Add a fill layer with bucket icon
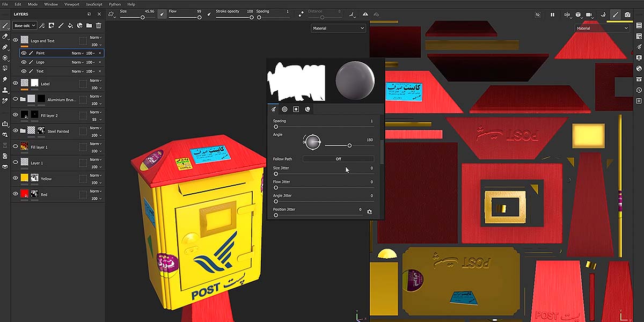644x322 pixels. click(70, 25)
